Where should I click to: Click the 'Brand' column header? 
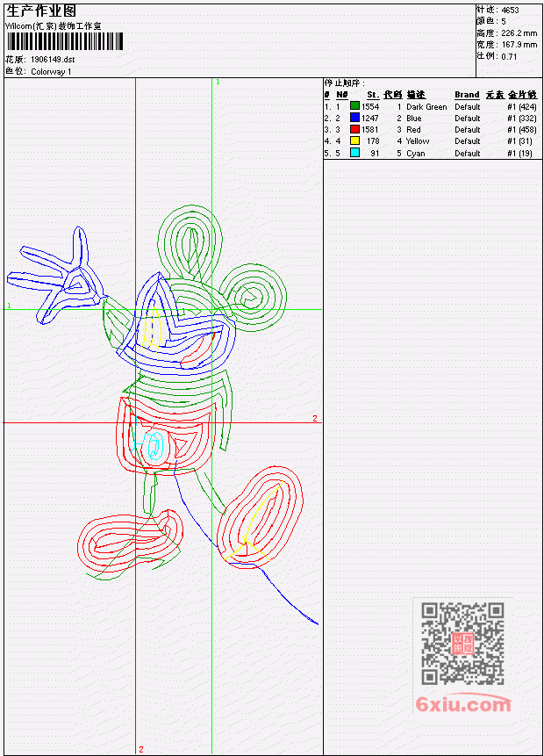pos(467,95)
